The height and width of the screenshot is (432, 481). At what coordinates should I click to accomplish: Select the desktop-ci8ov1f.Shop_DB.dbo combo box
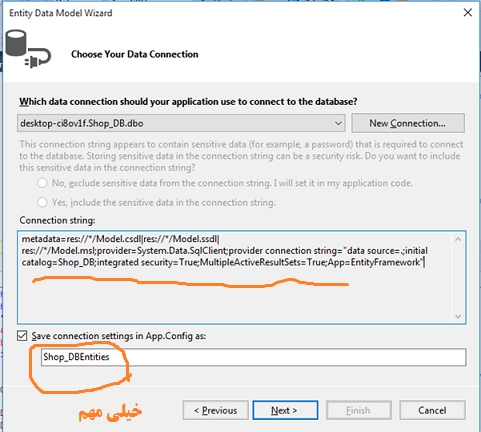click(181, 123)
